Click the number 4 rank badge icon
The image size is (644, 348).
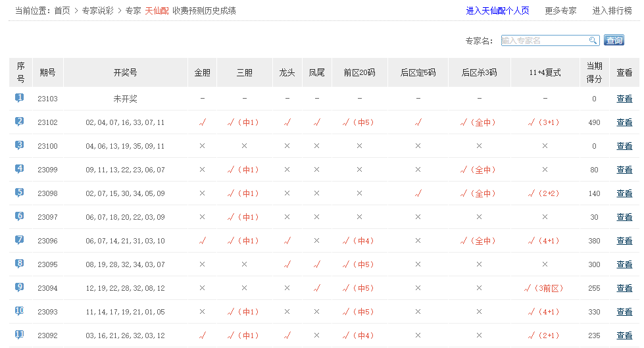[20, 169]
